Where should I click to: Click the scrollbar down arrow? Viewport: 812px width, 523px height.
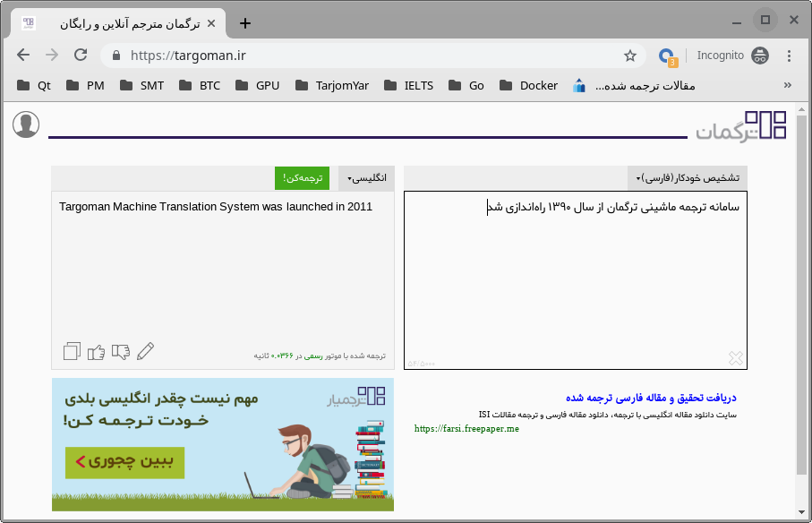pyautogui.click(x=801, y=512)
